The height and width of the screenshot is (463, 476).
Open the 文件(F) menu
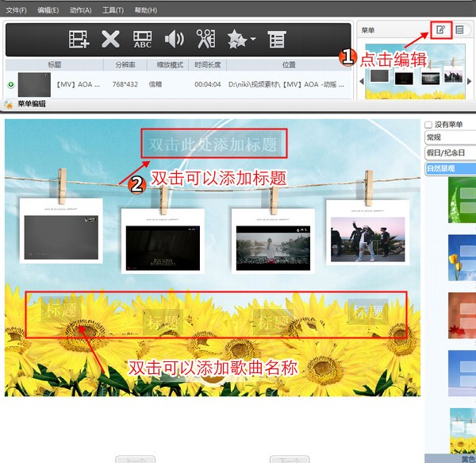tap(16, 10)
